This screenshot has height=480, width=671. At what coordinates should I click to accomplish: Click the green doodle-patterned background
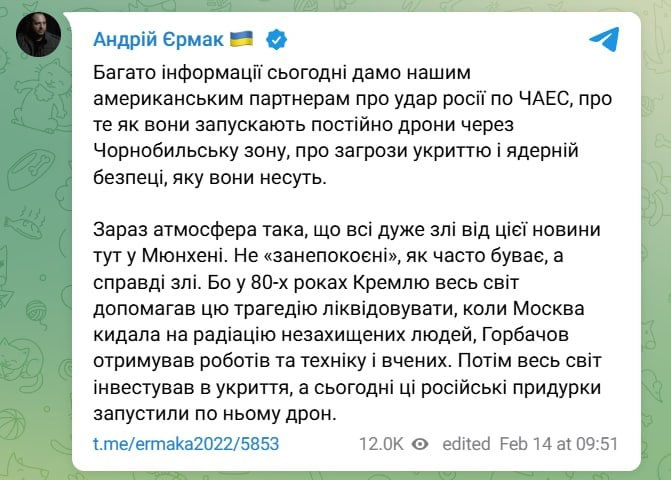pyautogui.click(x=34, y=257)
